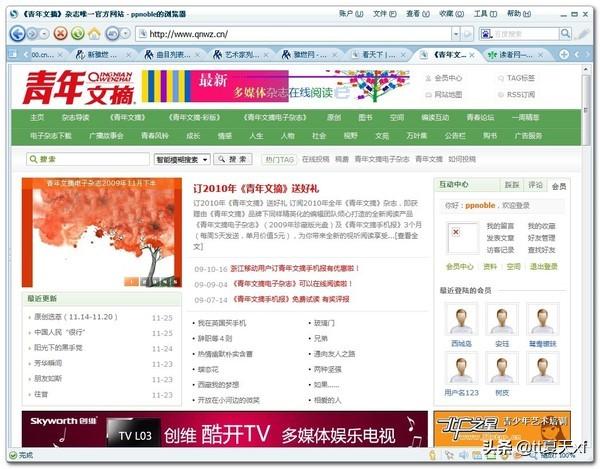Open 智能模糊搜索 search type dropdown
This screenshot has height=469, width=600.
(x=181, y=159)
